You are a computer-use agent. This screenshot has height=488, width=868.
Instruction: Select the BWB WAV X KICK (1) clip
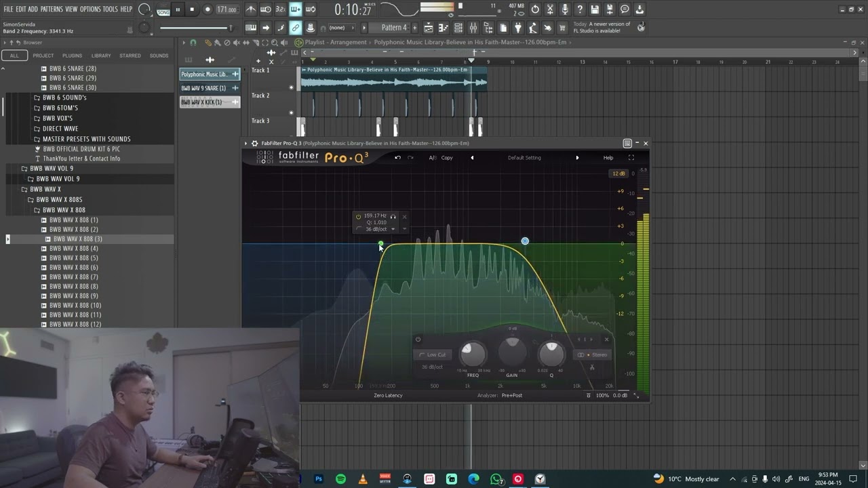(210, 102)
